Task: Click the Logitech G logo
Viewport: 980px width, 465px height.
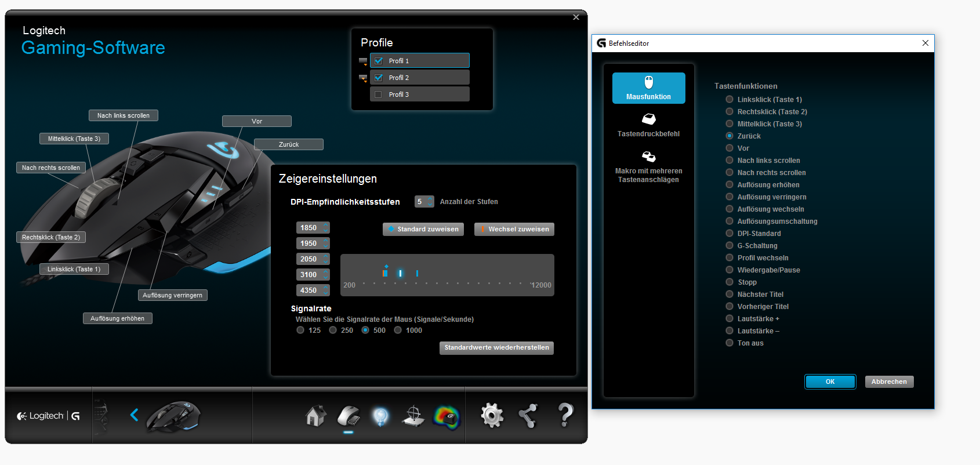Action: [49, 416]
